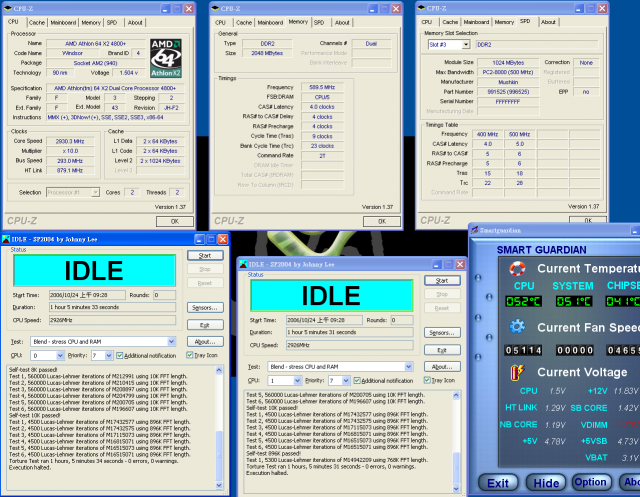This screenshot has width=640, height=497.
Task: Click memory Frequency value 586.5 MHz
Action: (322, 87)
